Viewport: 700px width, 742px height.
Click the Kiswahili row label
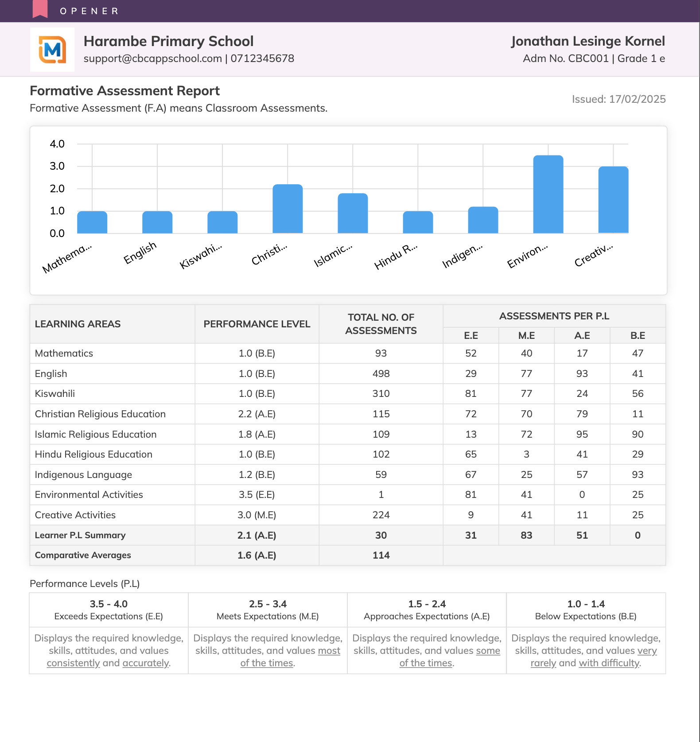[x=55, y=393]
